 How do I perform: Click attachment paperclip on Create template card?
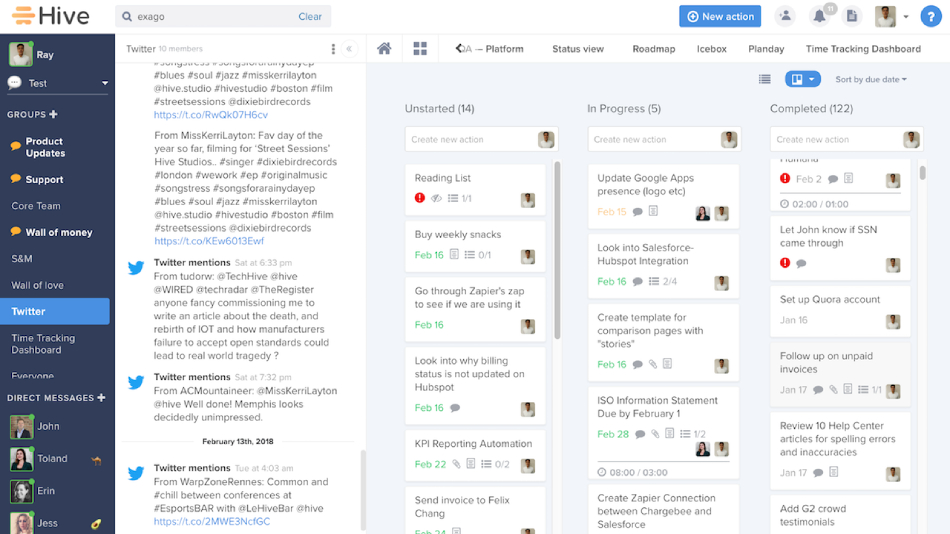point(653,364)
